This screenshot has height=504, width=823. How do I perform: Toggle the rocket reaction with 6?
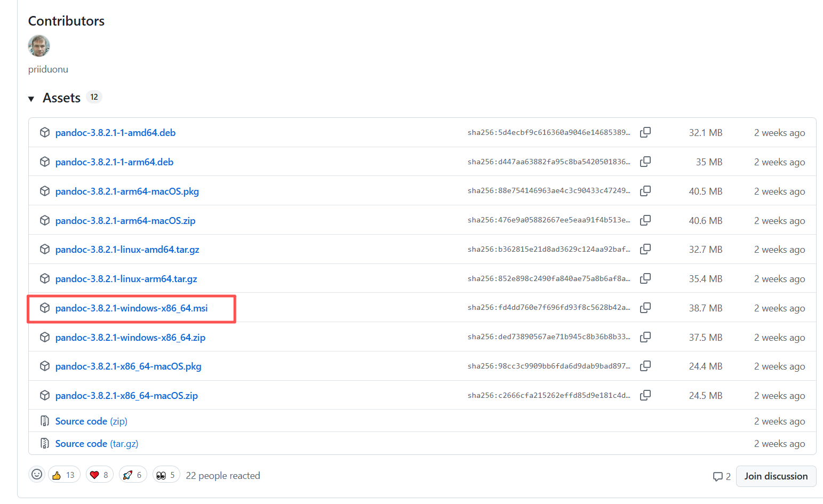click(x=132, y=475)
